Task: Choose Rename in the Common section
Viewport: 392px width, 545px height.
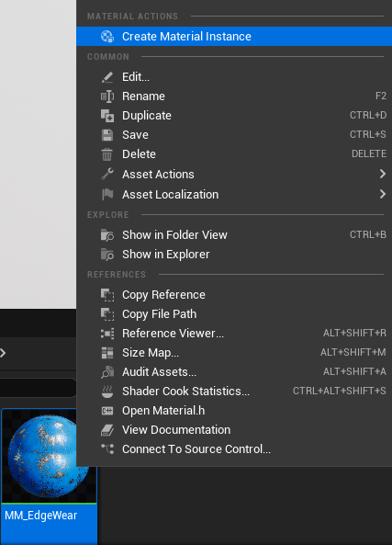Action: [x=234, y=97]
